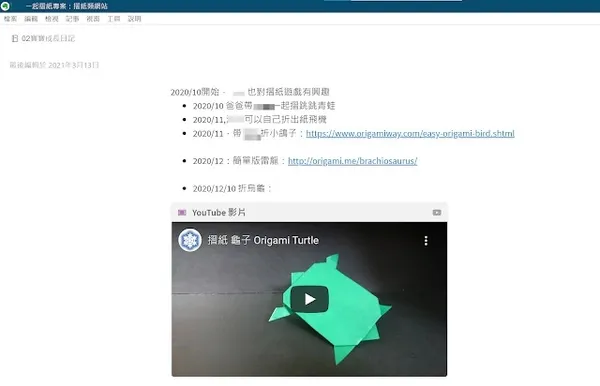The width and height of the screenshot is (600, 386).
Task: Open the origami.me brachiosaurus link
Action: coord(352,161)
